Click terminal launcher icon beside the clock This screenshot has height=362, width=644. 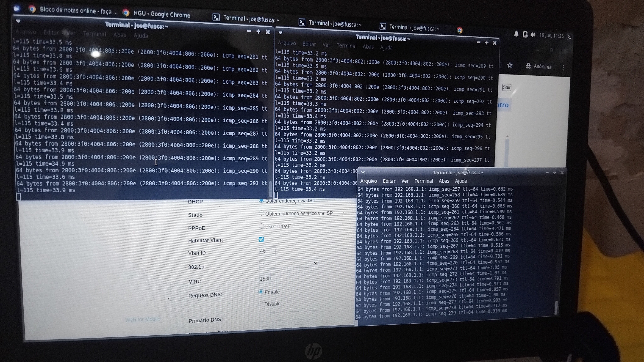[x=569, y=37]
